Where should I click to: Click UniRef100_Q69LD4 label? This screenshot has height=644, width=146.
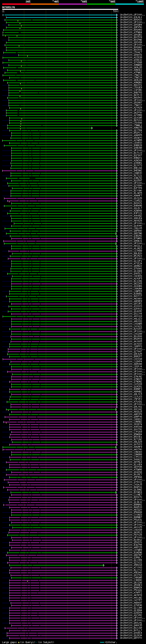pyautogui.click(x=131, y=80)
